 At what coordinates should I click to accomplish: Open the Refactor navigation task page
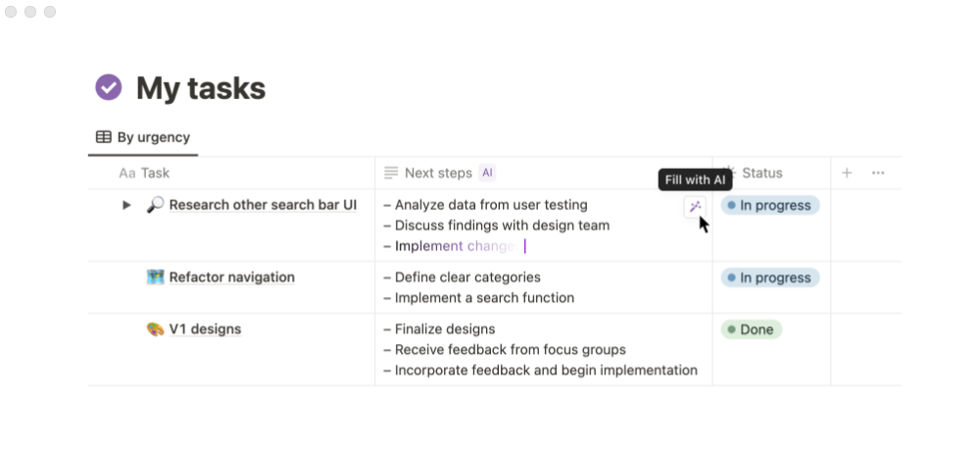click(x=232, y=277)
